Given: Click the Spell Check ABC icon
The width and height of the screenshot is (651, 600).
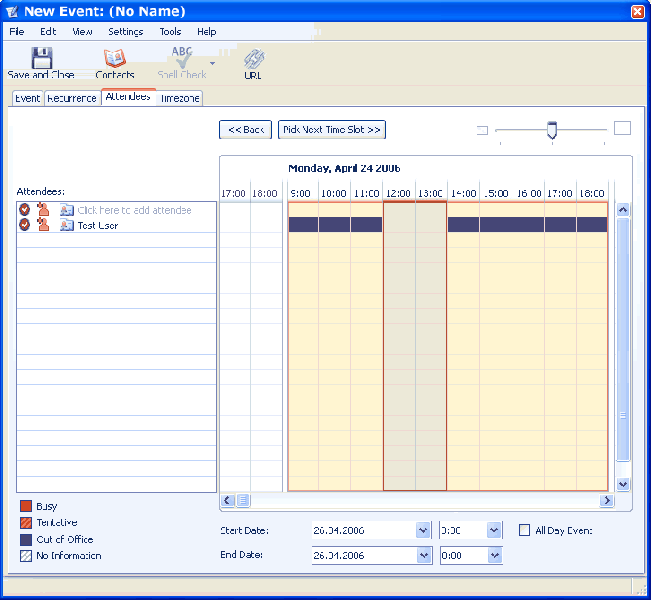Looking at the screenshot, I should 182,57.
